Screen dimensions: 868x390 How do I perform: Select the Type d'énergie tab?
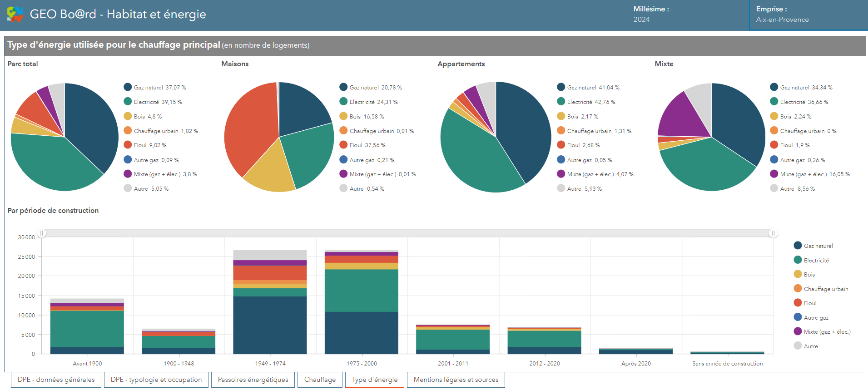click(x=375, y=380)
